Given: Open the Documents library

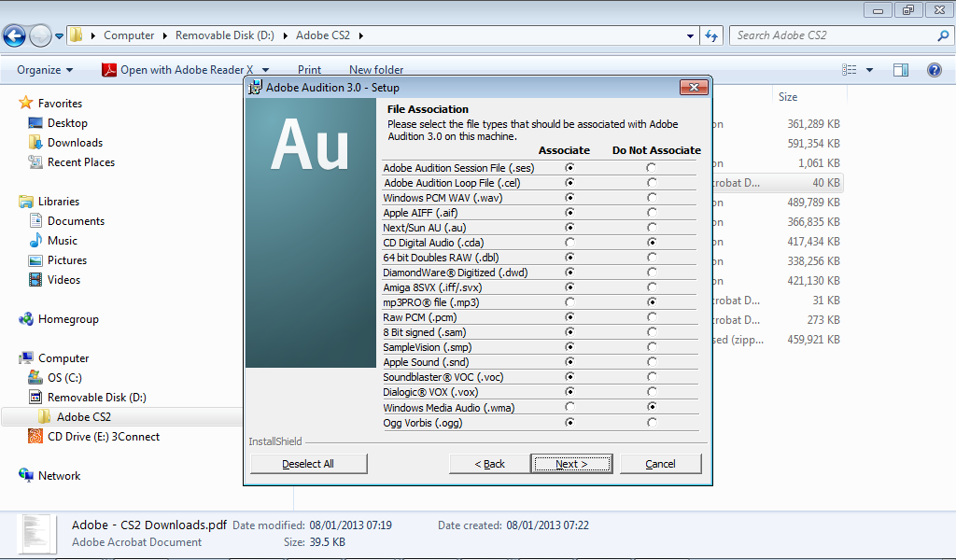Looking at the screenshot, I should tap(76, 220).
